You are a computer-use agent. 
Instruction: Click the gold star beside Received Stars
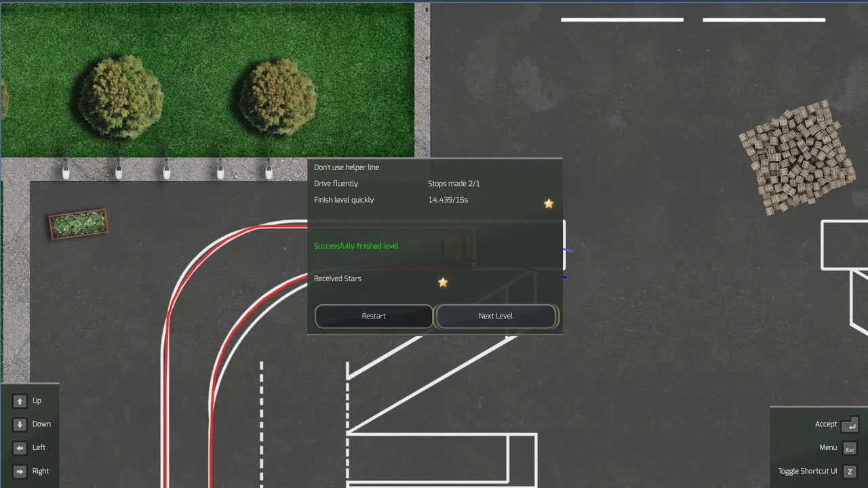[x=443, y=282]
